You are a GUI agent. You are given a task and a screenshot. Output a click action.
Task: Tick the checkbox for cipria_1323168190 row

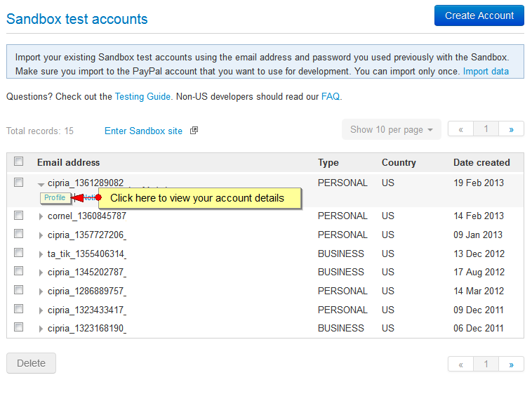tap(19, 327)
